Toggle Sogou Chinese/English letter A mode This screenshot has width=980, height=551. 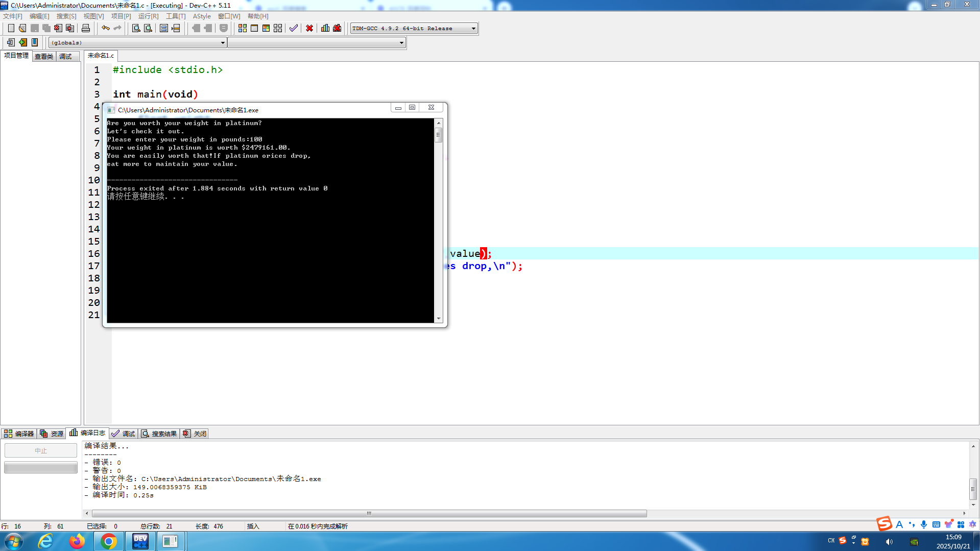(899, 524)
